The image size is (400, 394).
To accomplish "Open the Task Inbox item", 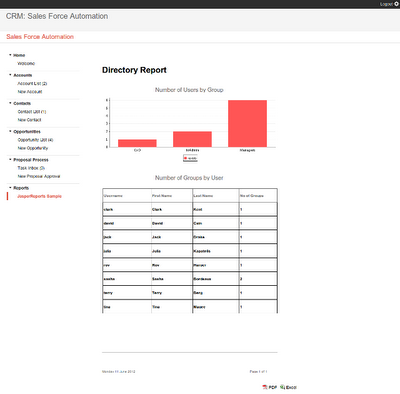I will point(31,168).
